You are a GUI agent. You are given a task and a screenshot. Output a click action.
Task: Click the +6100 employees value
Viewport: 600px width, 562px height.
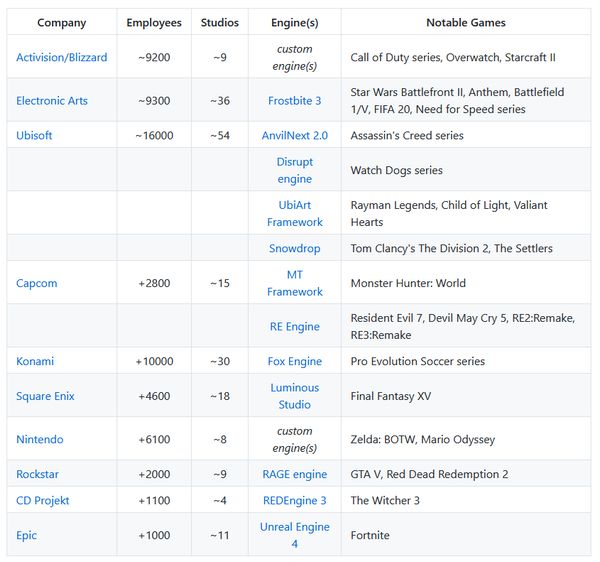coord(154,439)
